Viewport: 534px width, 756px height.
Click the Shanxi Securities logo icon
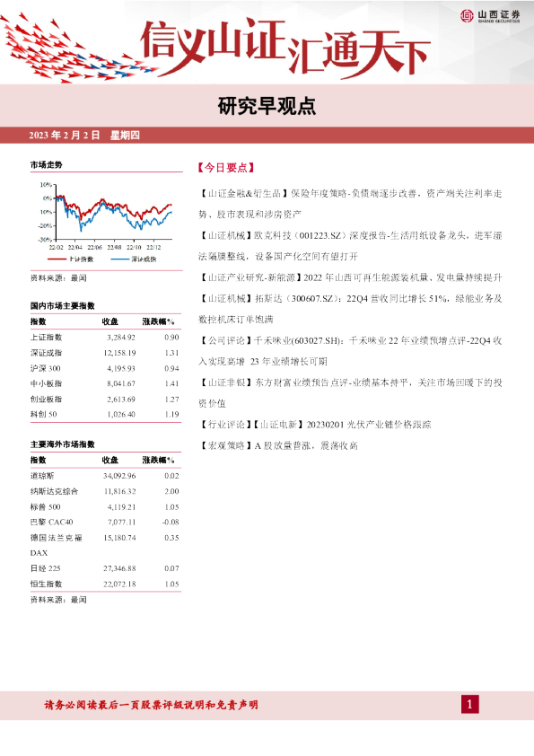click(x=467, y=15)
